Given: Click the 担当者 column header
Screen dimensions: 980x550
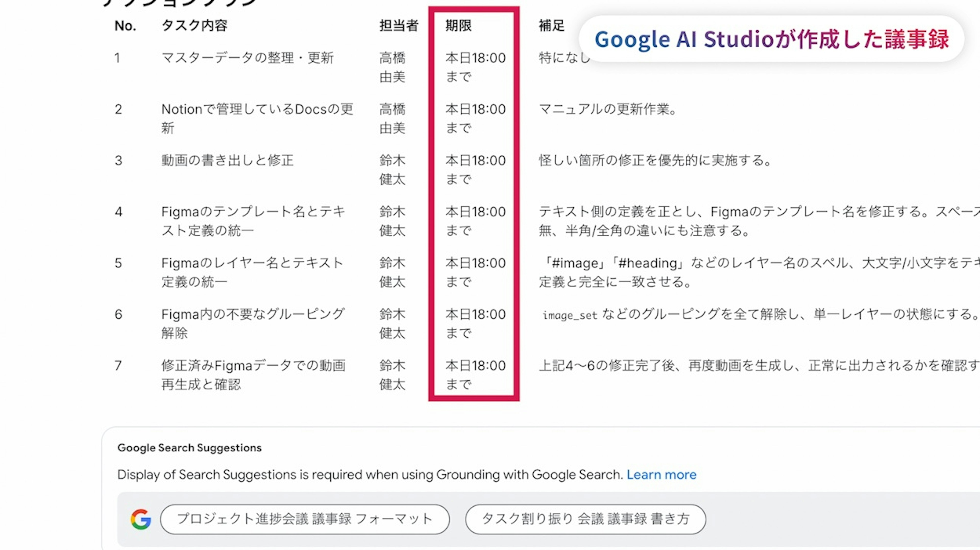Looking at the screenshot, I should (399, 26).
